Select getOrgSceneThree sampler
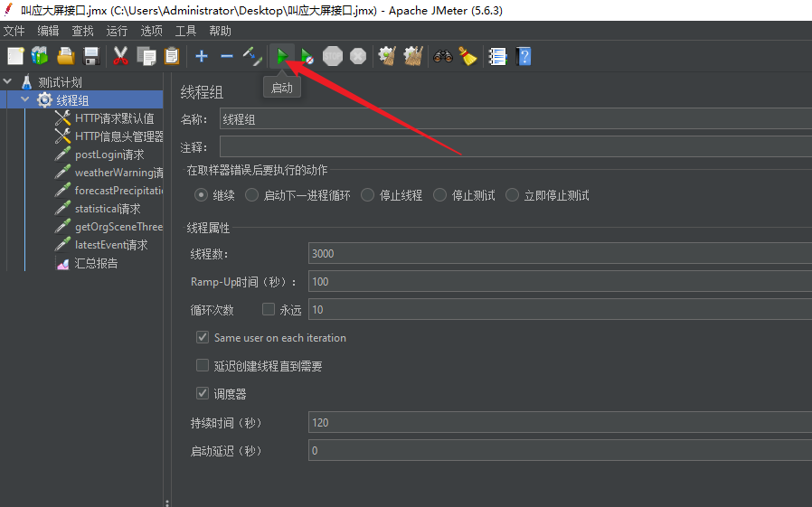This screenshot has width=812, height=507. coord(119,227)
